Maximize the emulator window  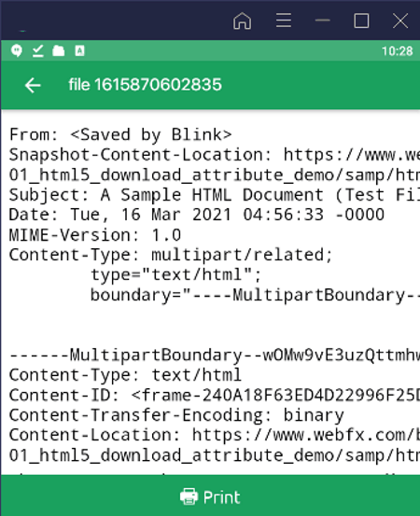pyautogui.click(x=361, y=21)
